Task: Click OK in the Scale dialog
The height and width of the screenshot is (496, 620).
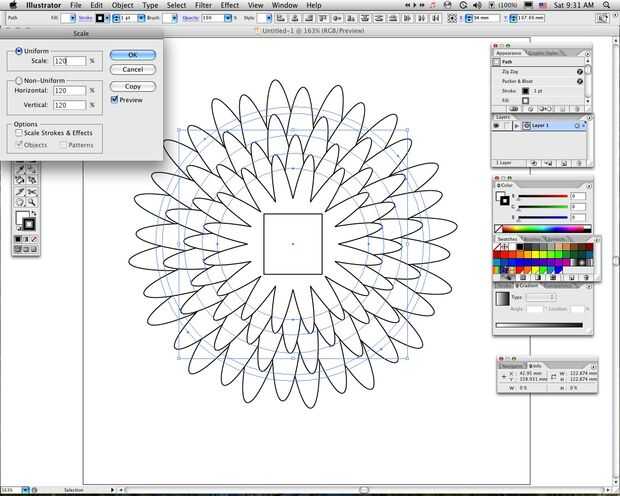Action: pyautogui.click(x=132, y=55)
